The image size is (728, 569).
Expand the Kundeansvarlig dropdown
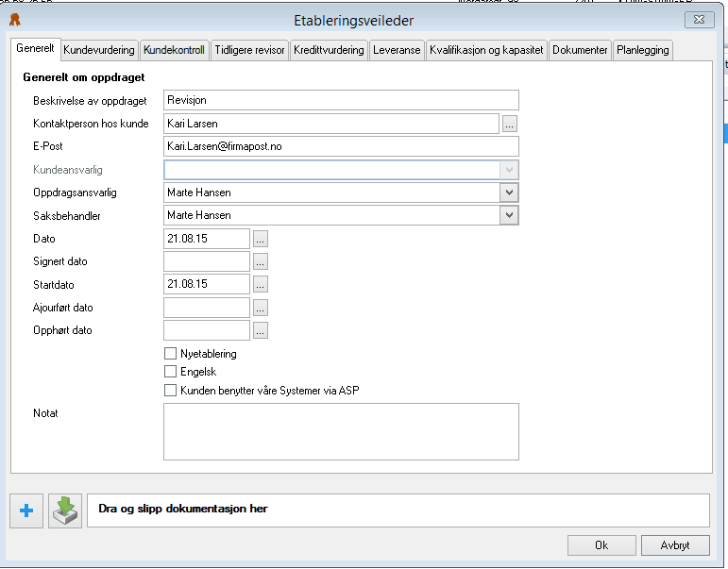509,170
